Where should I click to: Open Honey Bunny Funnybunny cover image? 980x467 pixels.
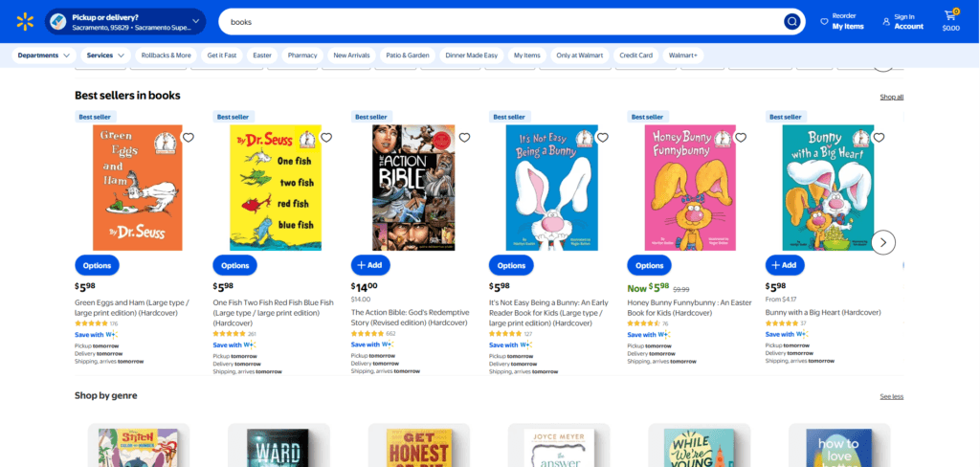click(x=690, y=188)
